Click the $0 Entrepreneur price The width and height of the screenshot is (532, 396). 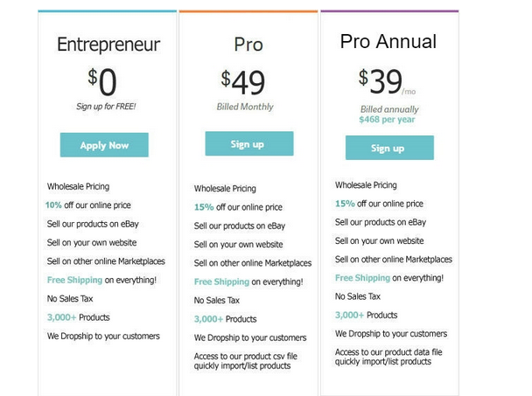(102, 81)
